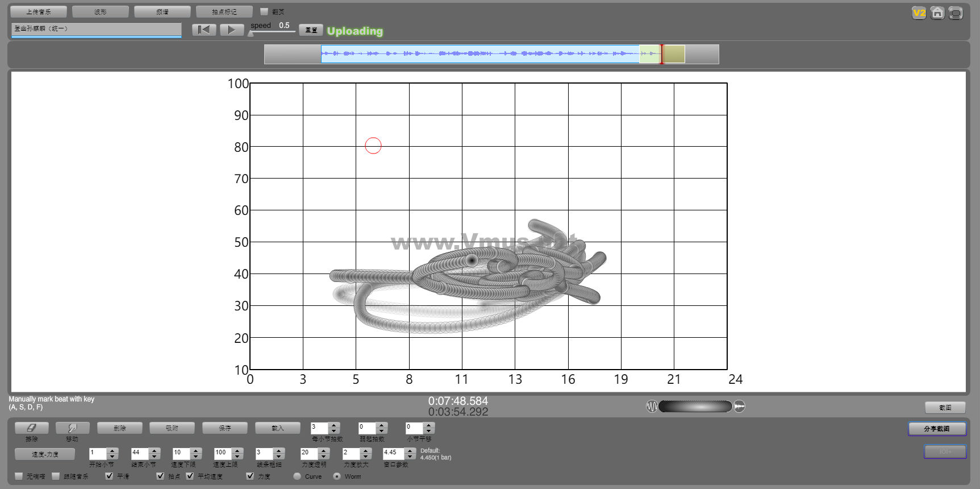This screenshot has width=980, height=489.
Task: Click the music file name field
Action: point(96,29)
